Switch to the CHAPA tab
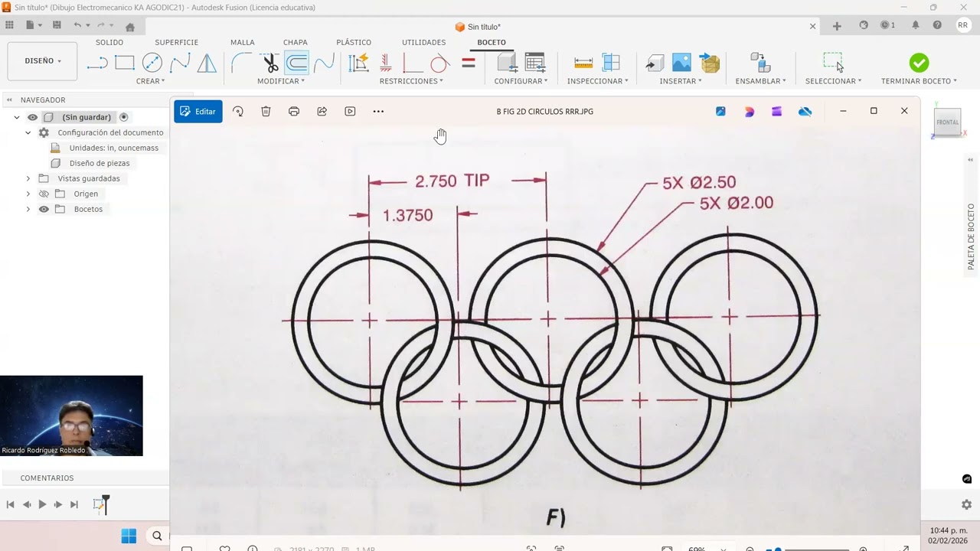 [x=296, y=43]
